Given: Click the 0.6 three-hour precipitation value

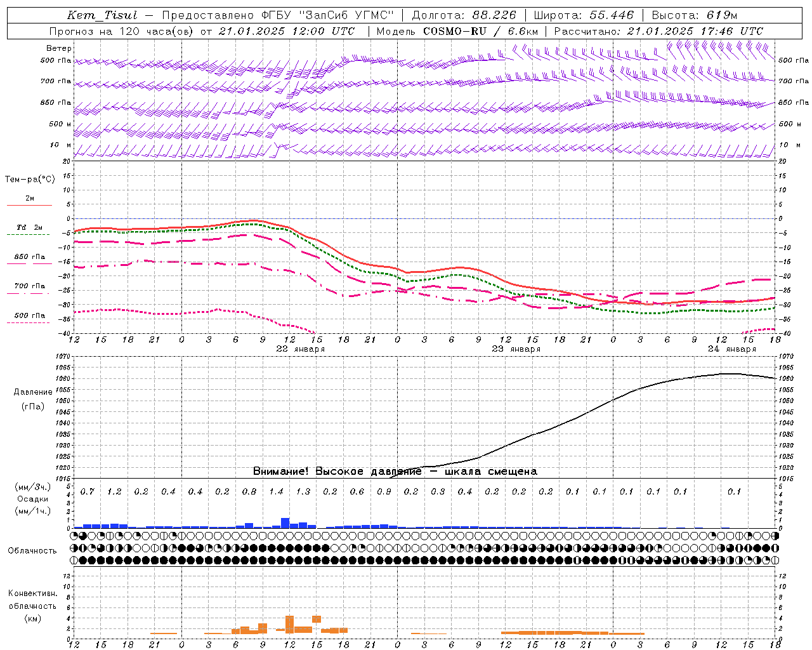Looking at the screenshot, I should point(357,492).
